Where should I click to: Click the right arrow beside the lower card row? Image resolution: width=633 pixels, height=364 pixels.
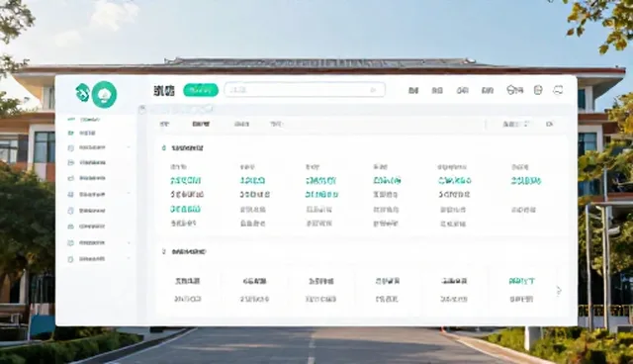point(559,291)
